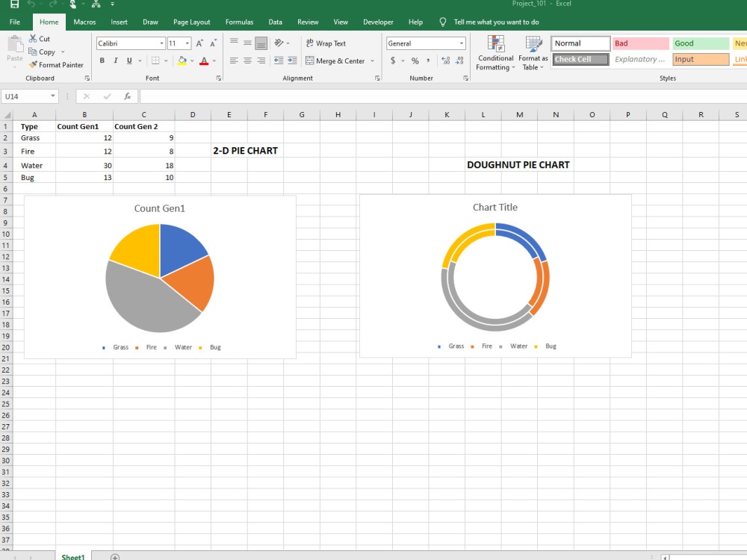Click the Accounting dollar format icon
This screenshot has height=560, width=747.
click(393, 60)
